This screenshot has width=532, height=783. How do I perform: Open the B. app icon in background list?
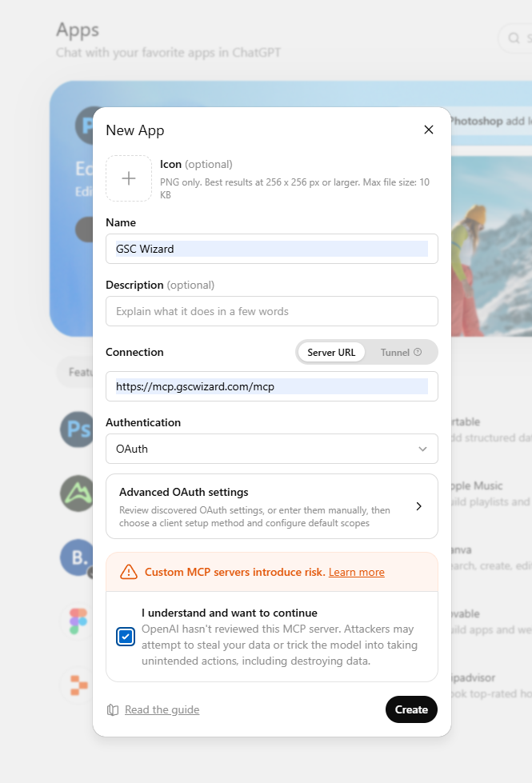tap(77, 557)
